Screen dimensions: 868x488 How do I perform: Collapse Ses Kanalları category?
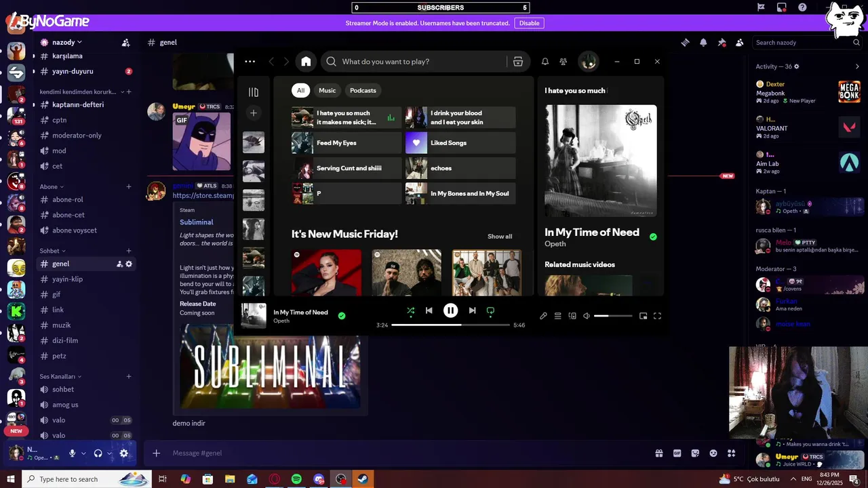click(60, 376)
